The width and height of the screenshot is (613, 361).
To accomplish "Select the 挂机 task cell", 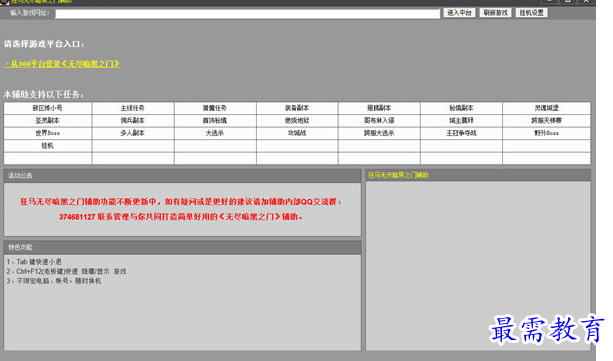I will pos(48,145).
